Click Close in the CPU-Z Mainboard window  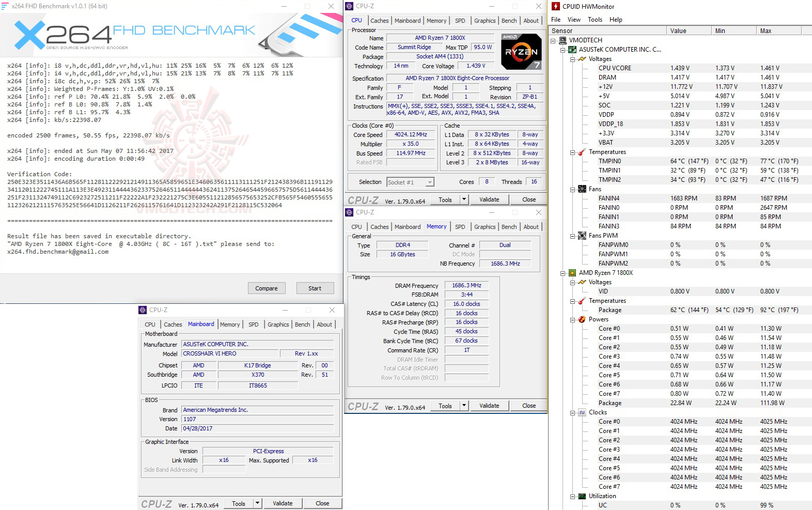point(322,503)
